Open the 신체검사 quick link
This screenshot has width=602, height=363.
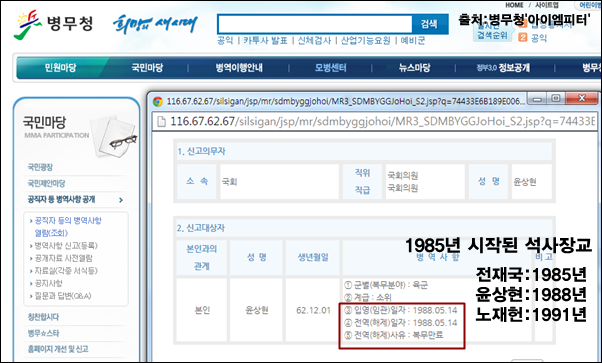pyautogui.click(x=314, y=41)
